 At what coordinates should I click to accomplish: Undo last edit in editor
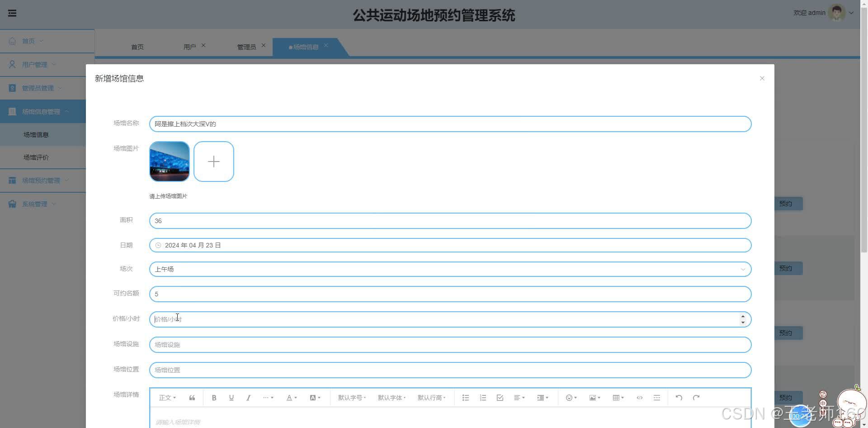[x=679, y=398]
